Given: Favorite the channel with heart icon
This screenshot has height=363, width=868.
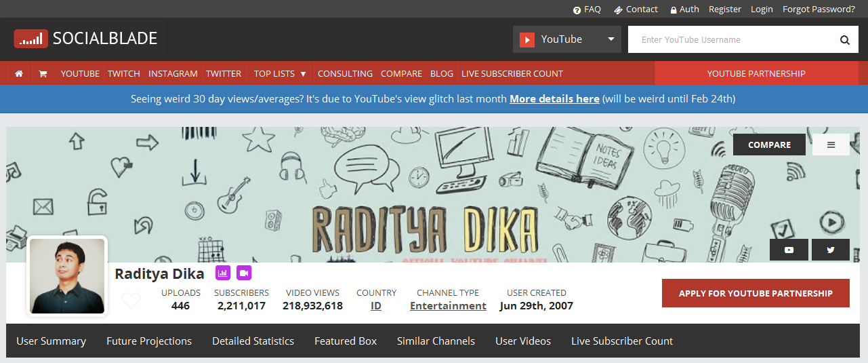Looking at the screenshot, I should (131, 300).
